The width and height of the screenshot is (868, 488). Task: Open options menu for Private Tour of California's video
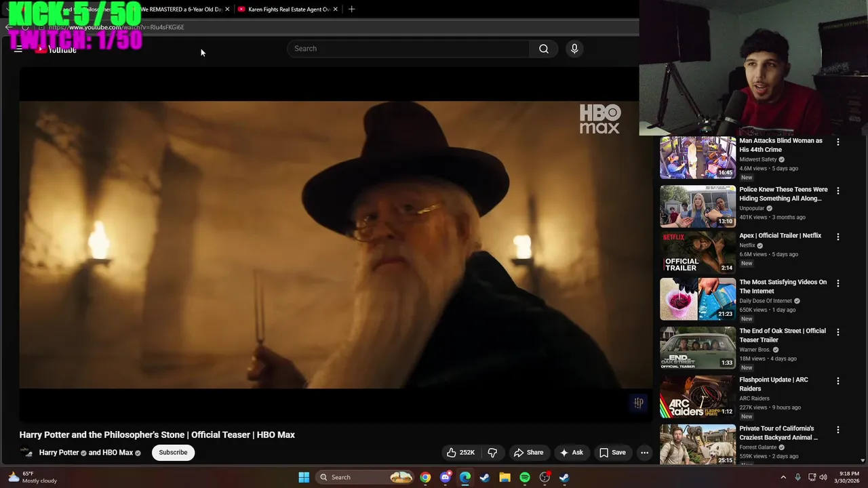tap(838, 430)
